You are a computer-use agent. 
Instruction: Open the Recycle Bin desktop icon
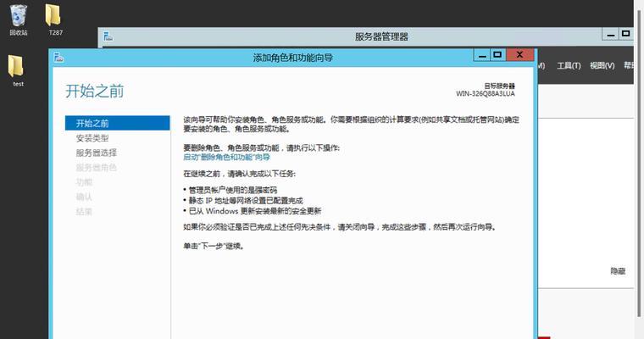(19, 19)
